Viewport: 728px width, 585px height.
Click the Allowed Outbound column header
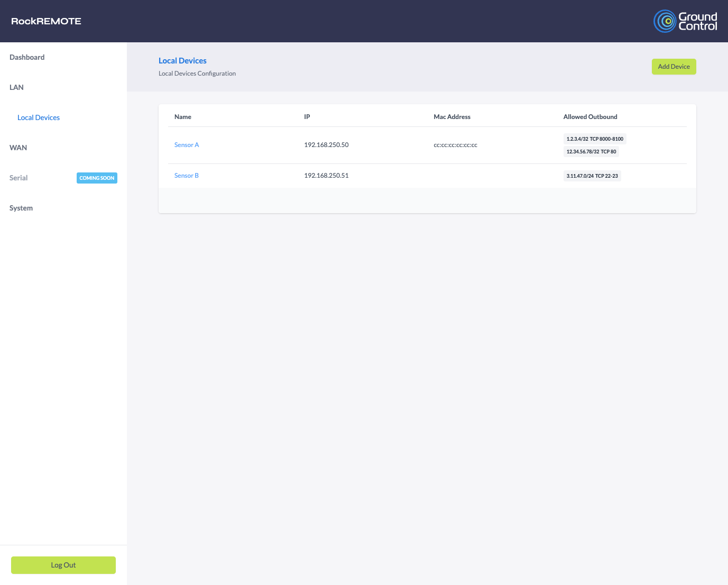[590, 117]
